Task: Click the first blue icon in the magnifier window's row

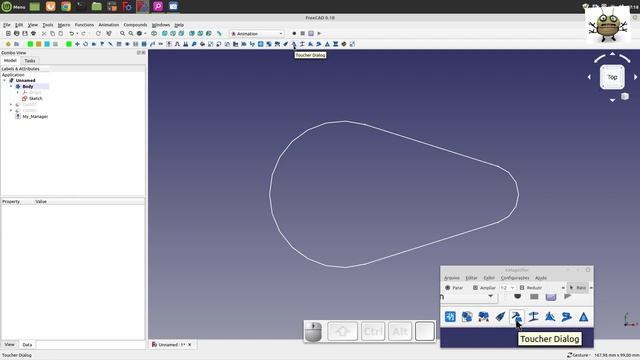Action: click(450, 317)
